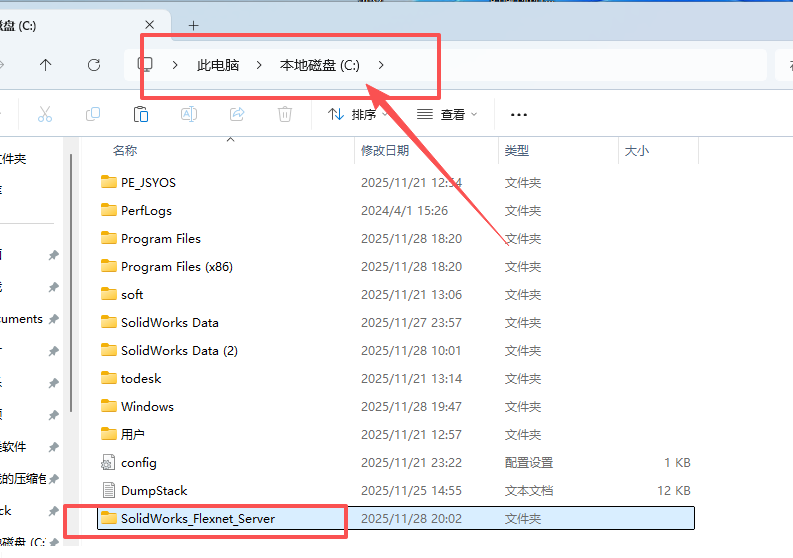Sort by 类型 column header

pos(516,151)
